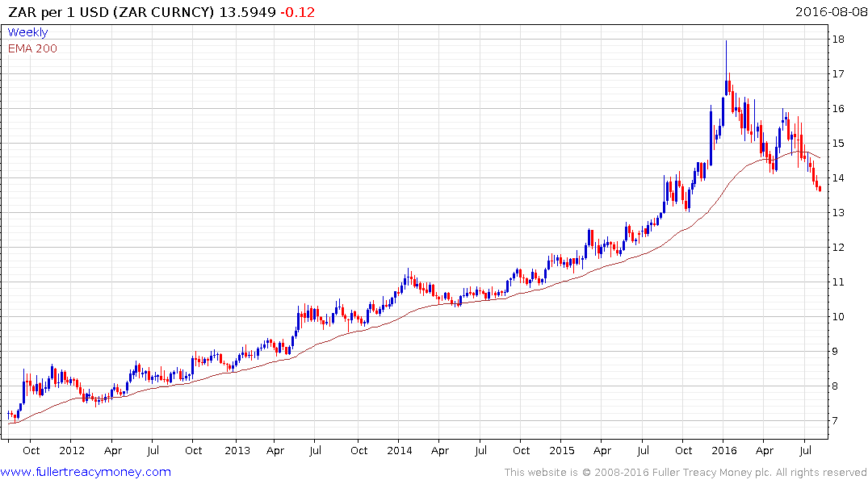Viewport: 868px width, 484px height.
Task: Click the 13 price axis label
Action: [x=837, y=213]
